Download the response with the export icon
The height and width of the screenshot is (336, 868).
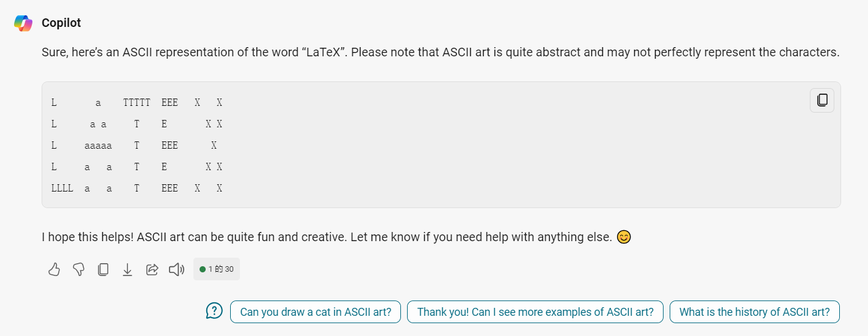127,269
